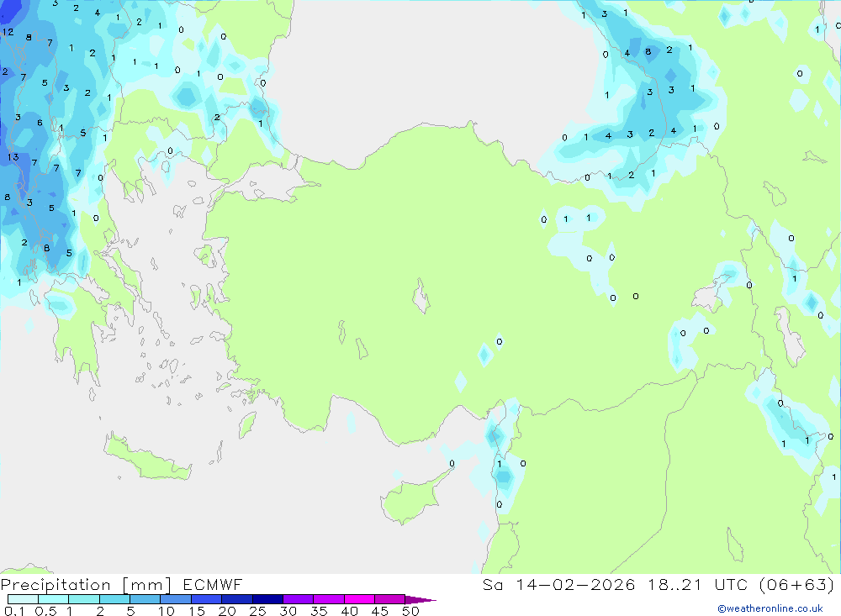Click the 5 to 10 mm legend swatch

[145, 599]
